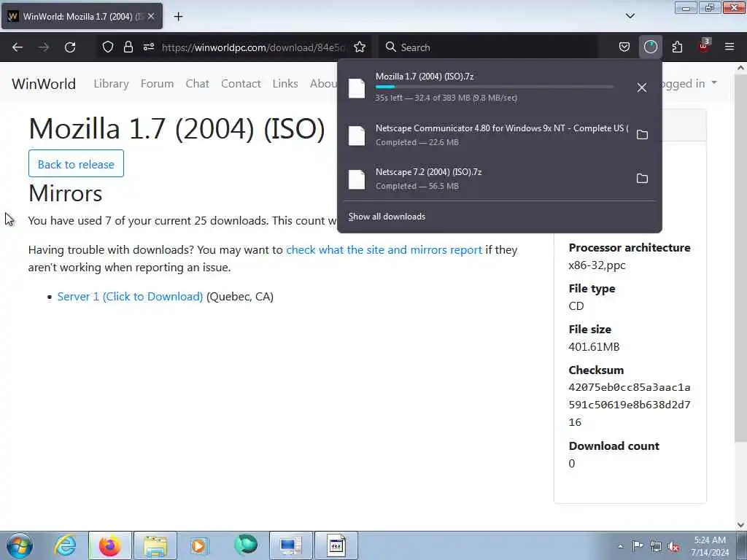Reload the current page
747x560 pixels.
(x=70, y=47)
